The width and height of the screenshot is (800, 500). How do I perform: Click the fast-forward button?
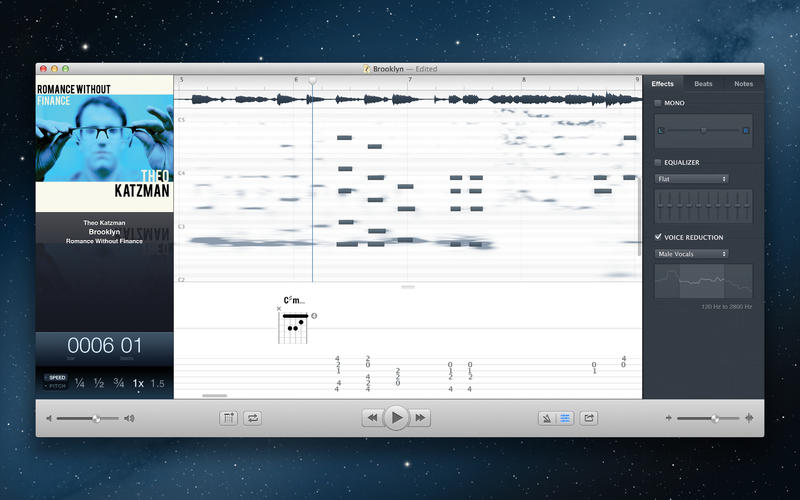coord(420,418)
